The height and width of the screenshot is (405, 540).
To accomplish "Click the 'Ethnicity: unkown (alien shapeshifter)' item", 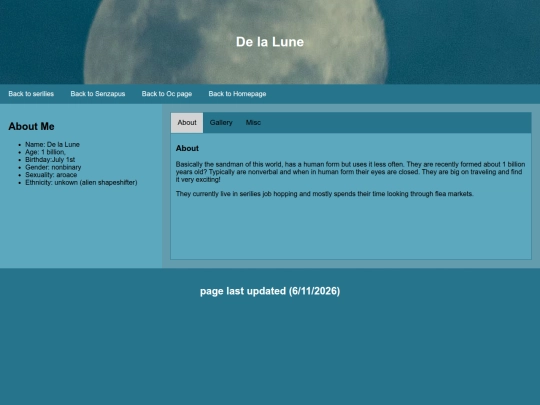I will [81, 182].
